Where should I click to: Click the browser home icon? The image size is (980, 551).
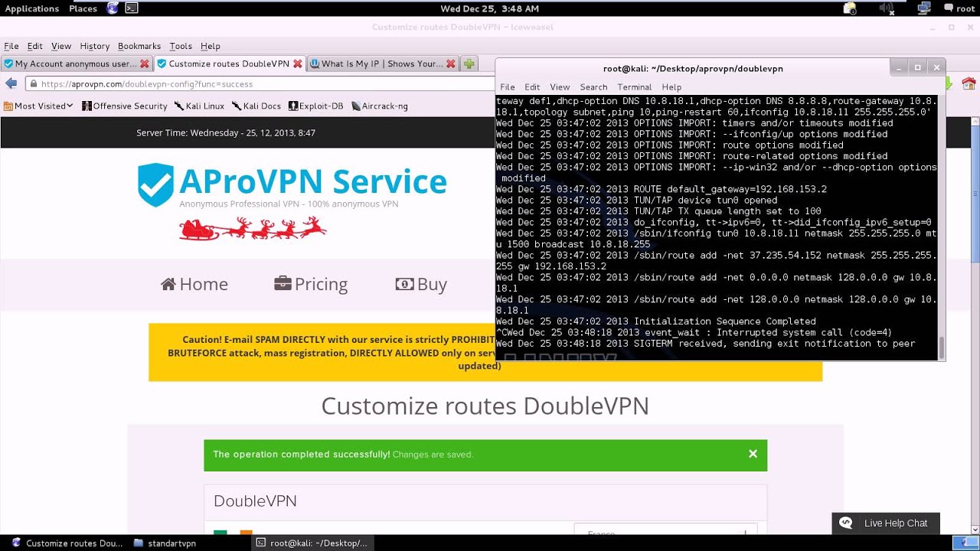point(969,83)
